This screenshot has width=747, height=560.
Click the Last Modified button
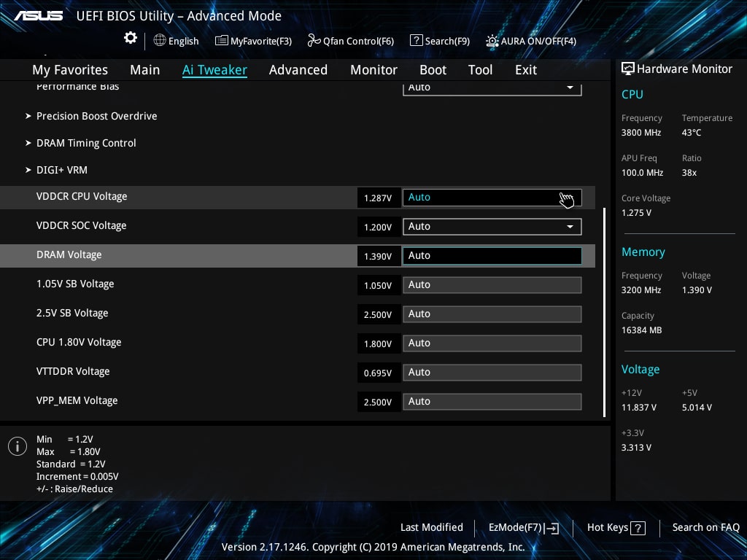(x=432, y=528)
